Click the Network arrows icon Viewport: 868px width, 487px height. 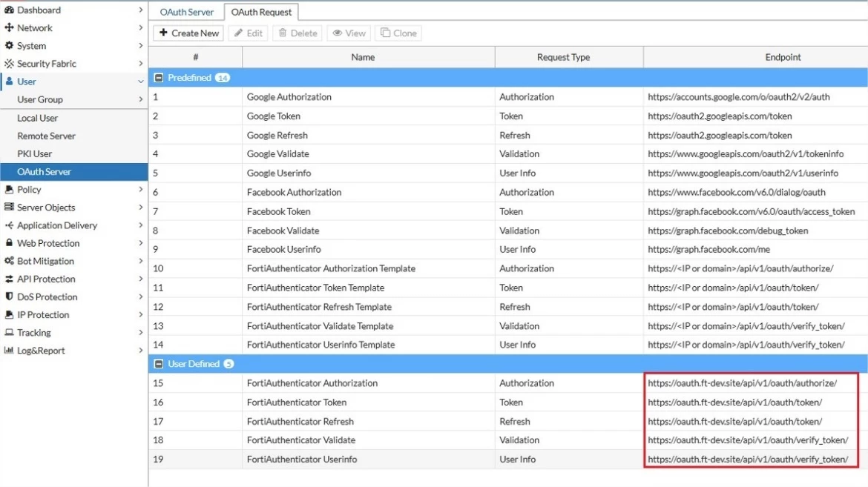9,27
